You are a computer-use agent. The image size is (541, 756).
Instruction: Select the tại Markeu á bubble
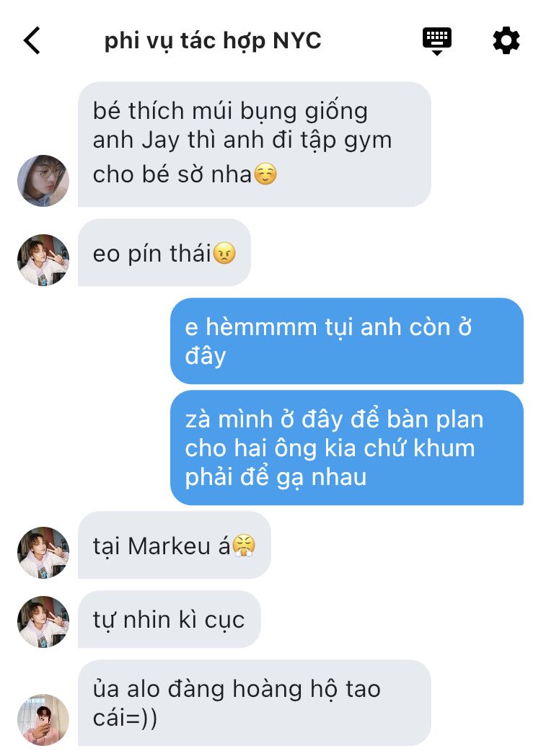pyautogui.click(x=175, y=546)
